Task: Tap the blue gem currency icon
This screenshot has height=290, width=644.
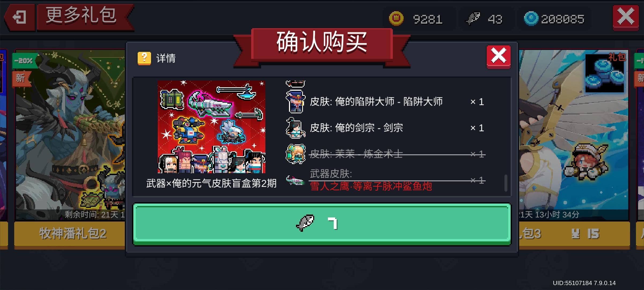Action: (531, 19)
